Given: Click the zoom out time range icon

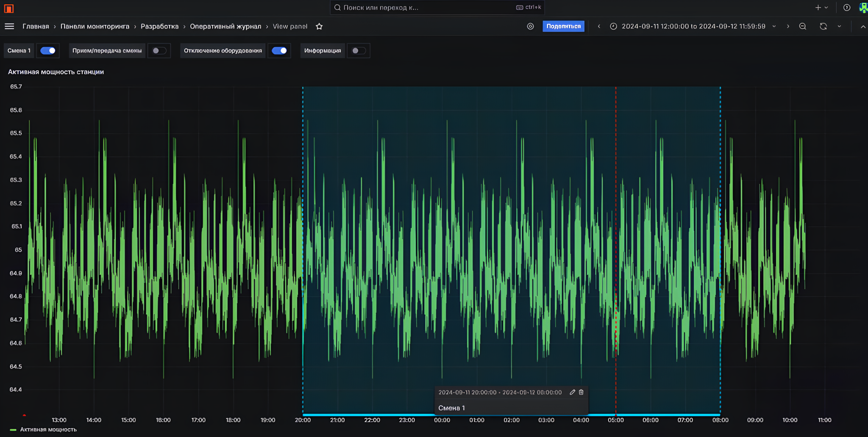Looking at the screenshot, I should 802,26.
